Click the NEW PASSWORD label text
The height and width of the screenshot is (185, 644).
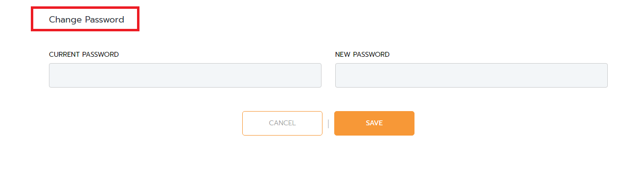[362, 54]
